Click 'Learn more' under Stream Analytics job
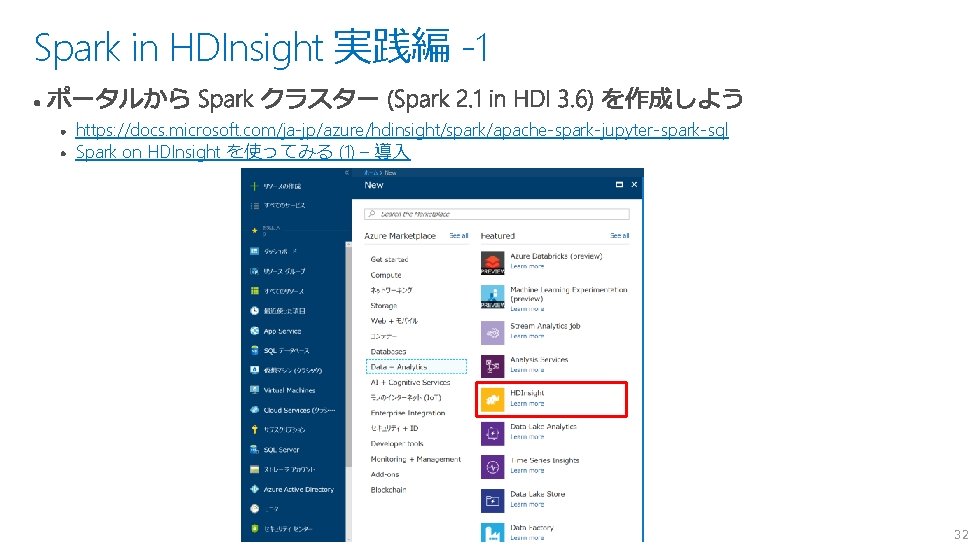 click(527, 336)
